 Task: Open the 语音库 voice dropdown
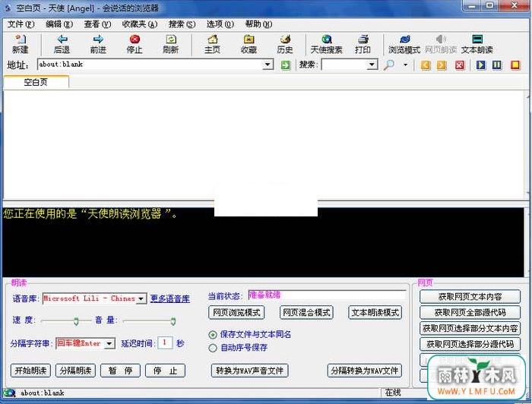pos(141,299)
